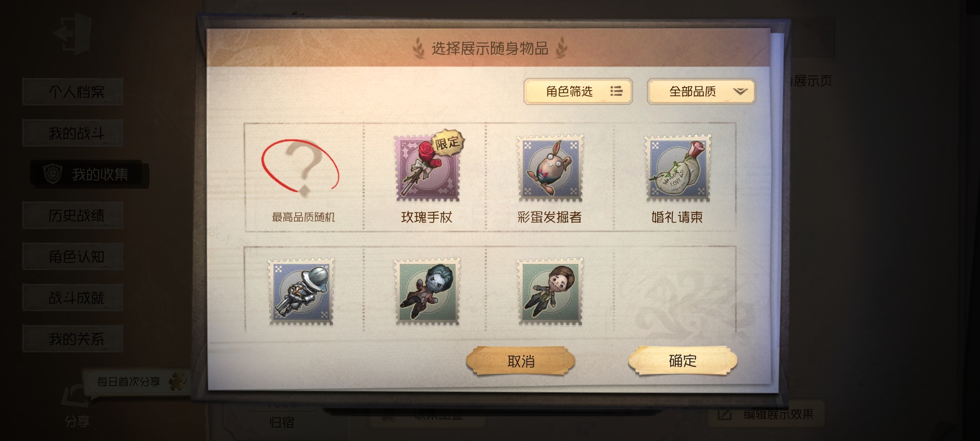Image resolution: width=980 pixels, height=441 pixels.
Task: Click the 取消 cancel button
Action: (x=521, y=361)
